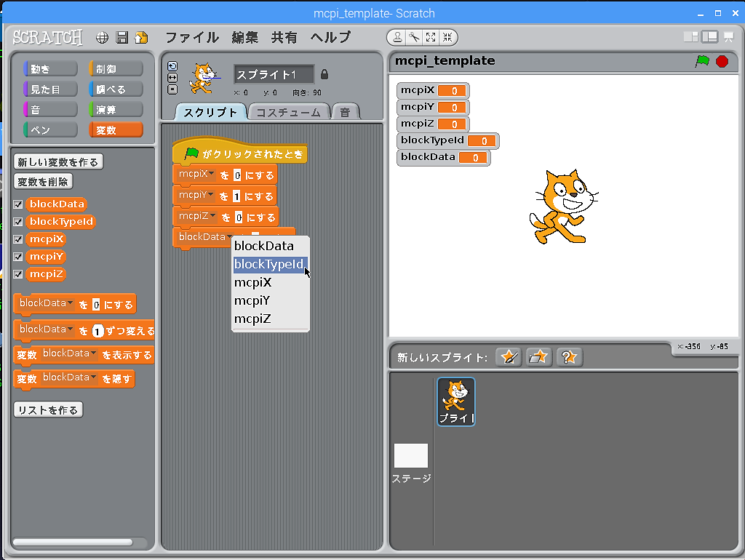Toggle the blockData variable checkbox
This screenshot has height=560, width=745.
18,204
